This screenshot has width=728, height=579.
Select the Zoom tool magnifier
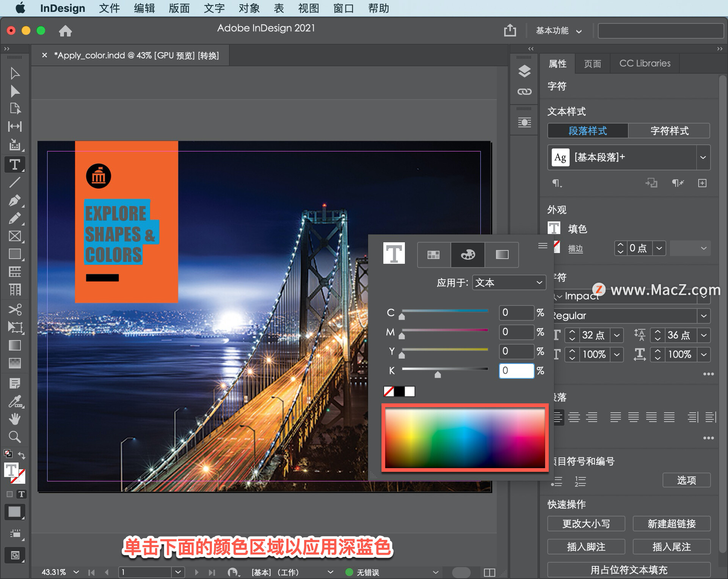(x=15, y=437)
